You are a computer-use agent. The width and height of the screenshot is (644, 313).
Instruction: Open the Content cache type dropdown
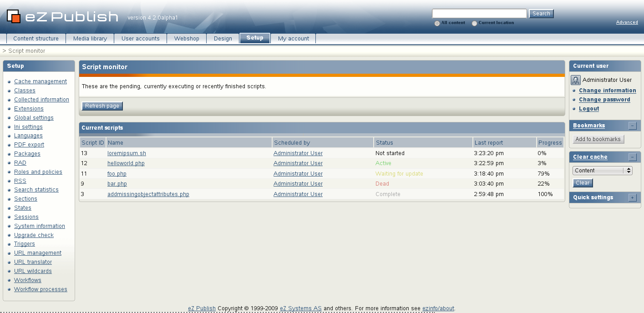click(x=602, y=171)
